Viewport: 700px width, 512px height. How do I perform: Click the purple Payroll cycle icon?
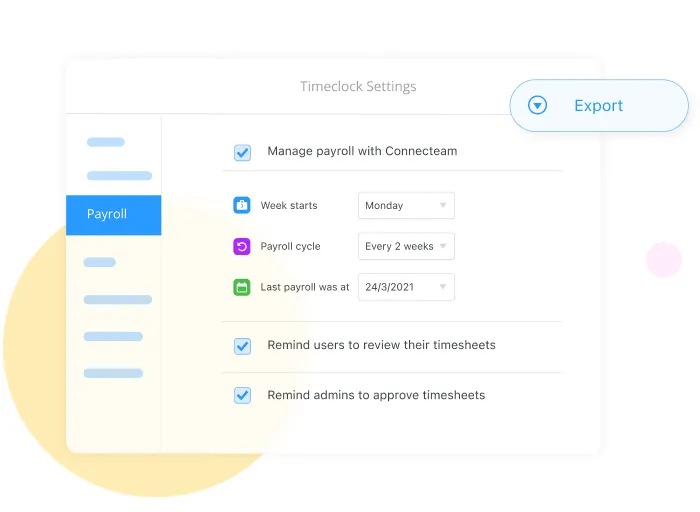coord(241,246)
